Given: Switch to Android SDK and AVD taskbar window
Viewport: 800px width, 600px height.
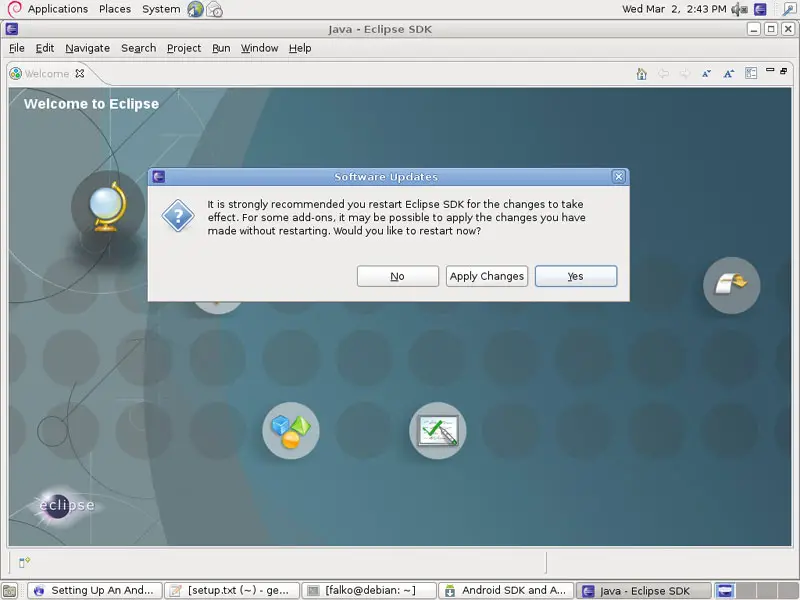Looking at the screenshot, I should pyautogui.click(x=506, y=591).
